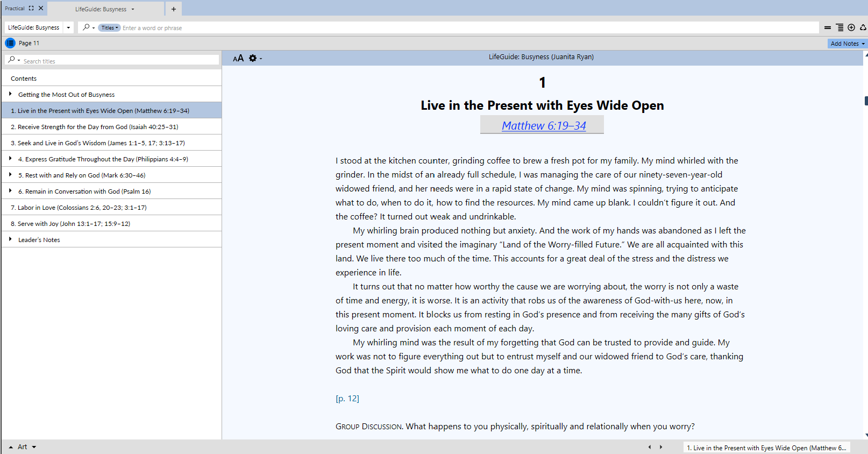
Task: Open the Matthew 6:19–34 link
Action: pos(544,125)
